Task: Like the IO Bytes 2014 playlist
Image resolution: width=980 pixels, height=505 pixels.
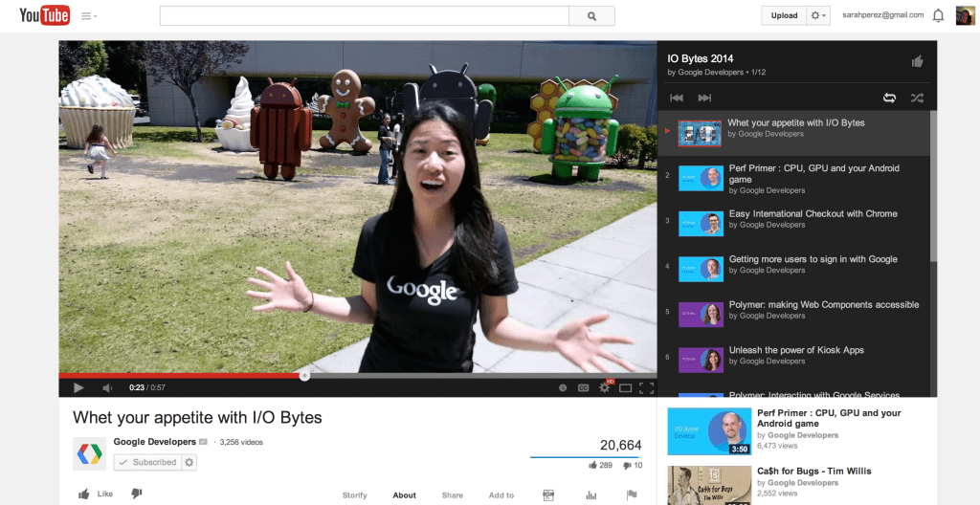Action: pos(917,61)
